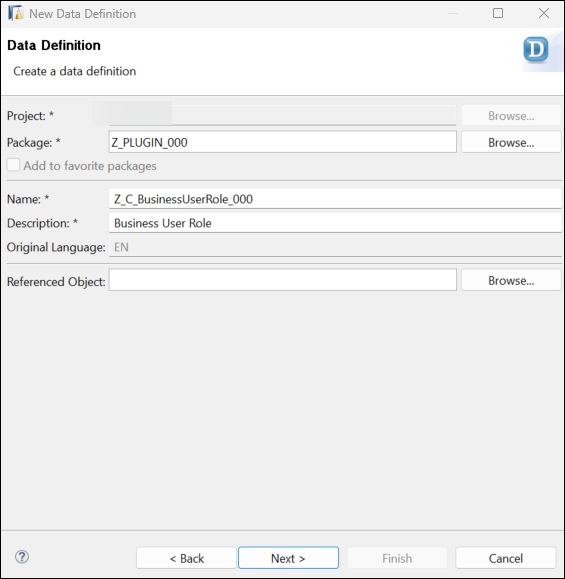
Task: Browse for a Referenced Object
Action: 511,280
